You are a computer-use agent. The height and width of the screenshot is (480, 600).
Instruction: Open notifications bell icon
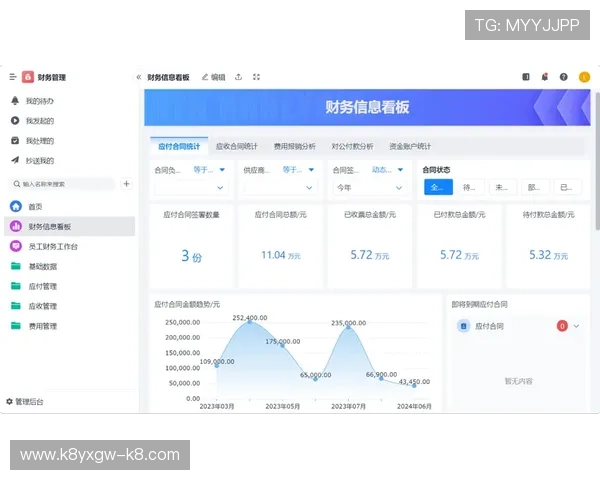pyautogui.click(x=545, y=77)
